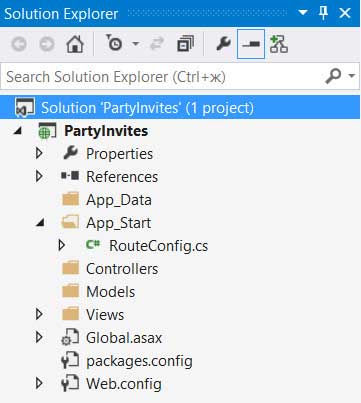Viewport: 361px width, 403px height.
Task: Select the References tree item
Action: [122, 177]
